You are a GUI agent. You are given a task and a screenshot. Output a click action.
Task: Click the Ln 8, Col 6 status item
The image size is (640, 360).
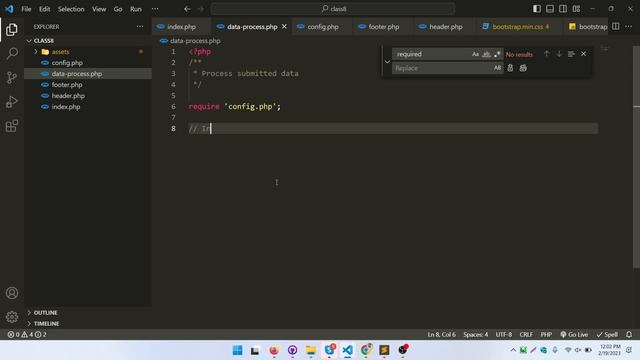[441, 334]
